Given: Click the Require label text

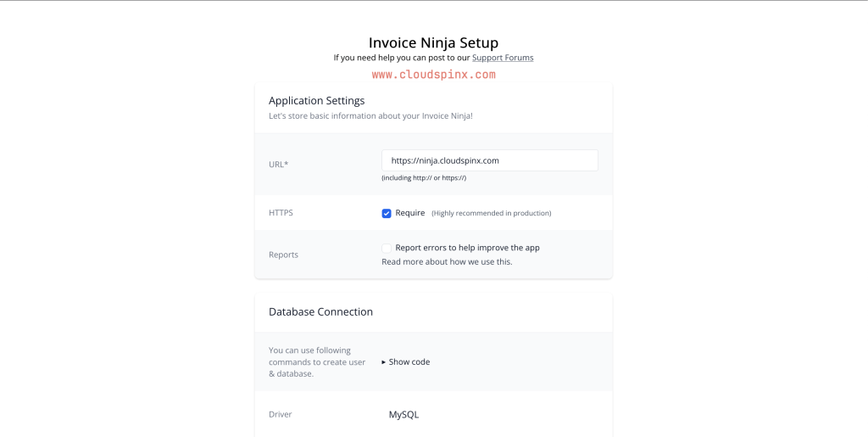Looking at the screenshot, I should [410, 213].
